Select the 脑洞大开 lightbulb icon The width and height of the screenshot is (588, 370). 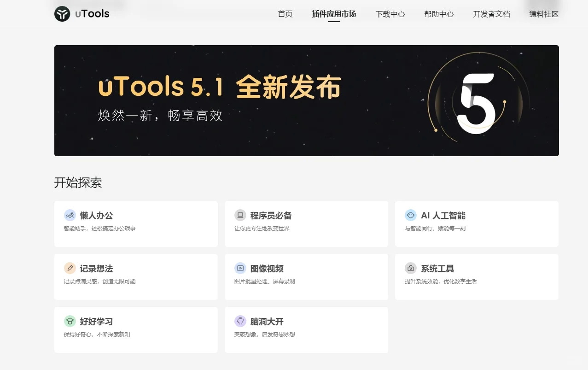(240, 321)
